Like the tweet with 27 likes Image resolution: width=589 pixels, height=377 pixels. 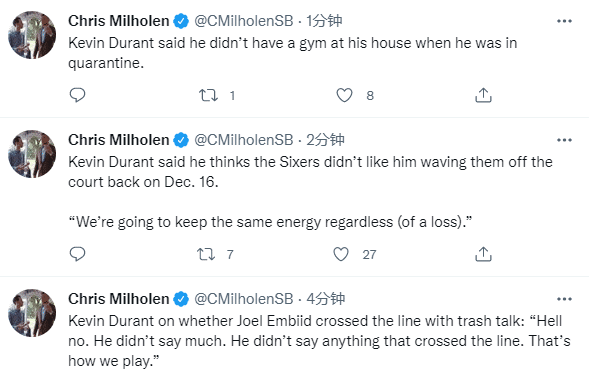(341, 255)
